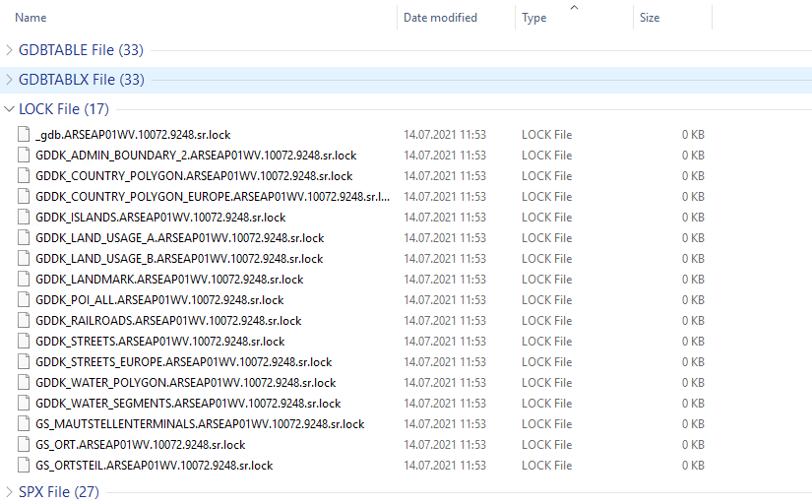Sort by the Type column header
This screenshot has height=504, width=812.
[533, 18]
